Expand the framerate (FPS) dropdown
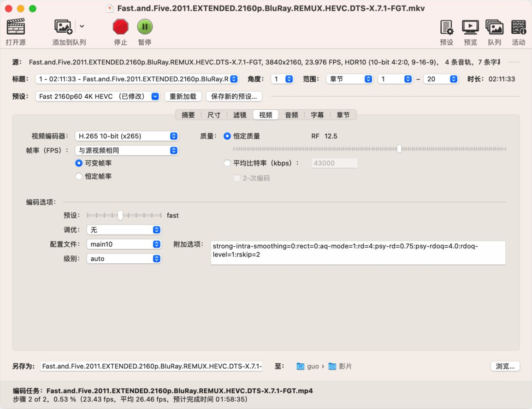This screenshot has width=532, height=409. click(127, 150)
